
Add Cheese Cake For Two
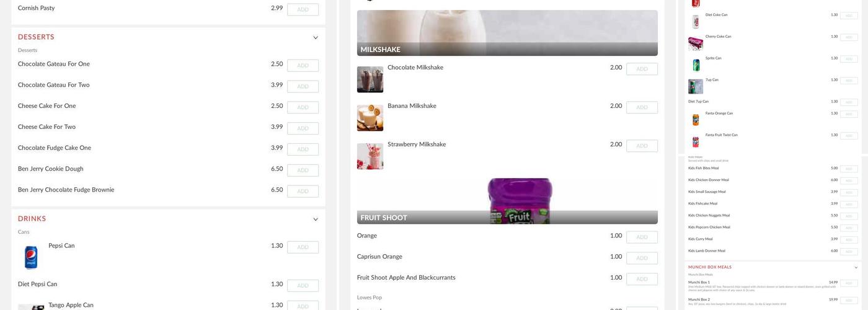click(x=303, y=128)
